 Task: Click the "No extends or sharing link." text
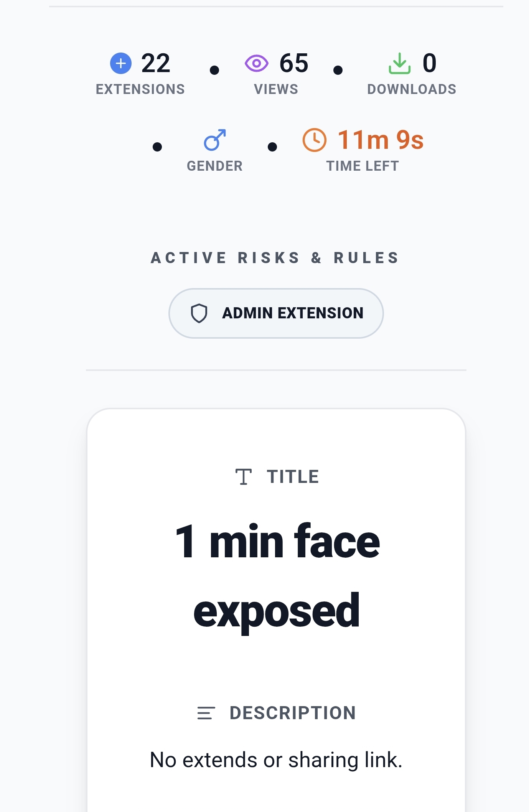(276, 760)
